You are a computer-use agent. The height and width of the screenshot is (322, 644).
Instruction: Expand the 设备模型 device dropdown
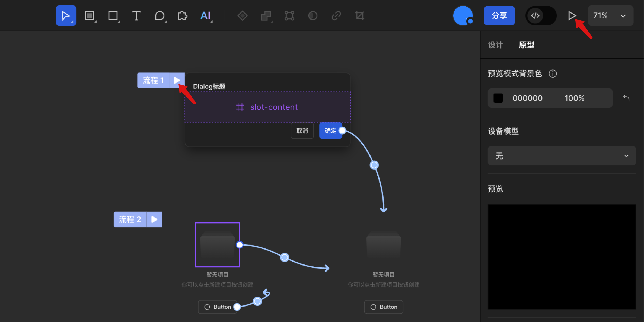click(x=562, y=156)
